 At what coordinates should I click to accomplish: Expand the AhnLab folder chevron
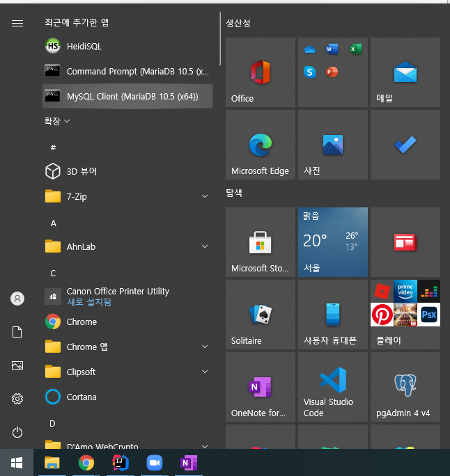205,246
